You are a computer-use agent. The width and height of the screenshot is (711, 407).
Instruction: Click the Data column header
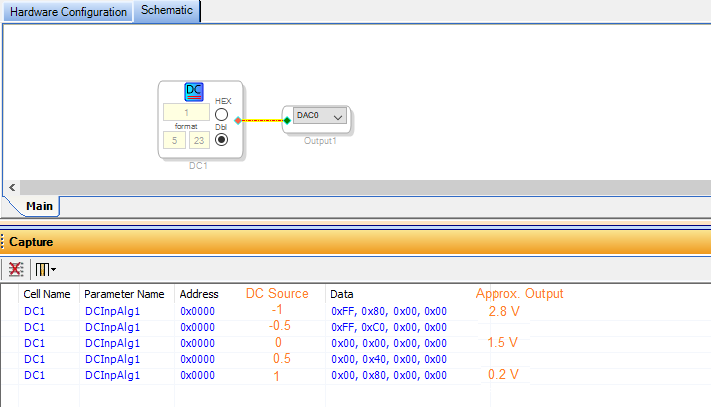click(341, 294)
